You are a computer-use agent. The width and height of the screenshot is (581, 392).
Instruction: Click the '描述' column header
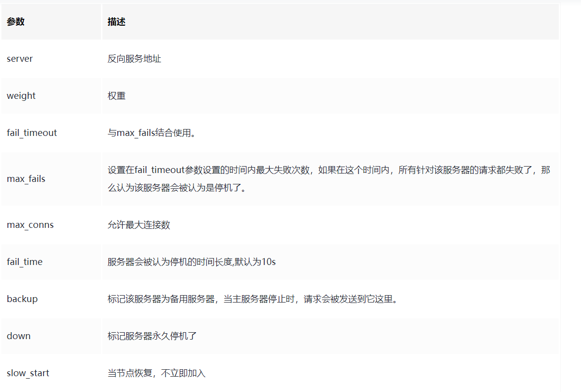tap(331, 21)
